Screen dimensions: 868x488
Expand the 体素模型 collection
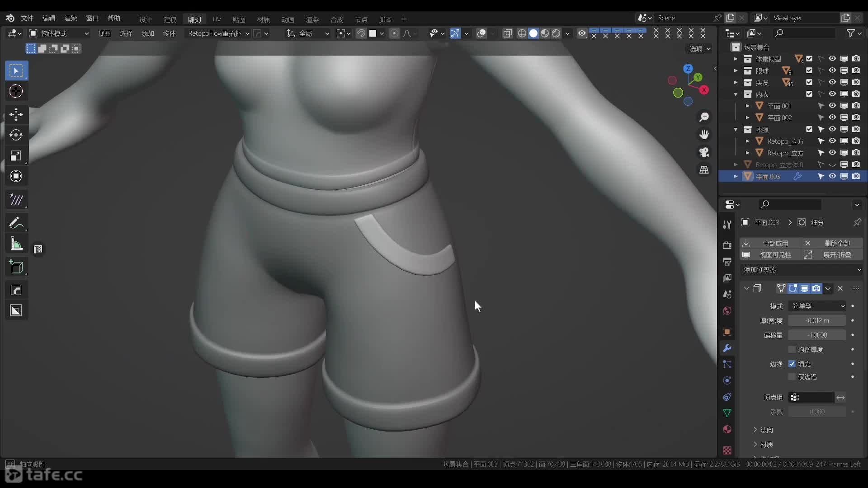coord(736,59)
